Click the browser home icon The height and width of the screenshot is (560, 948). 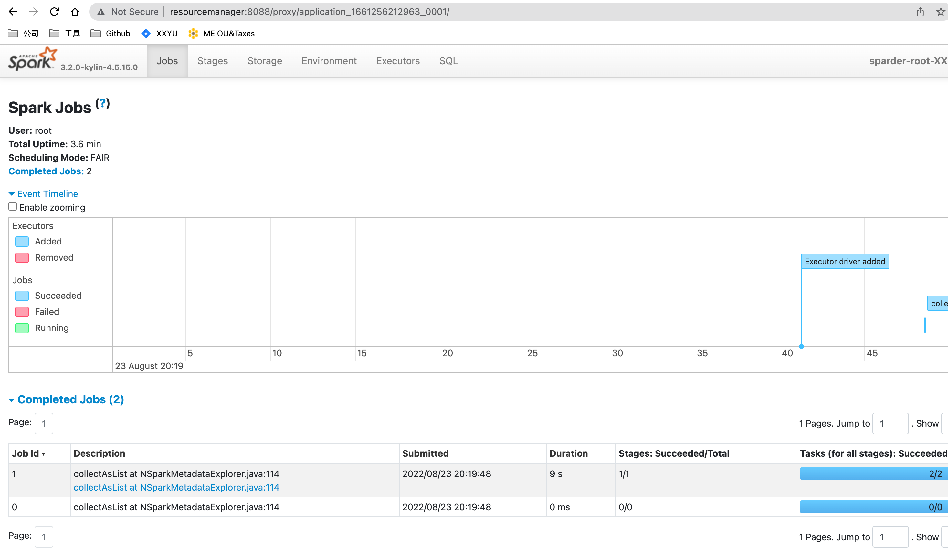coord(75,12)
